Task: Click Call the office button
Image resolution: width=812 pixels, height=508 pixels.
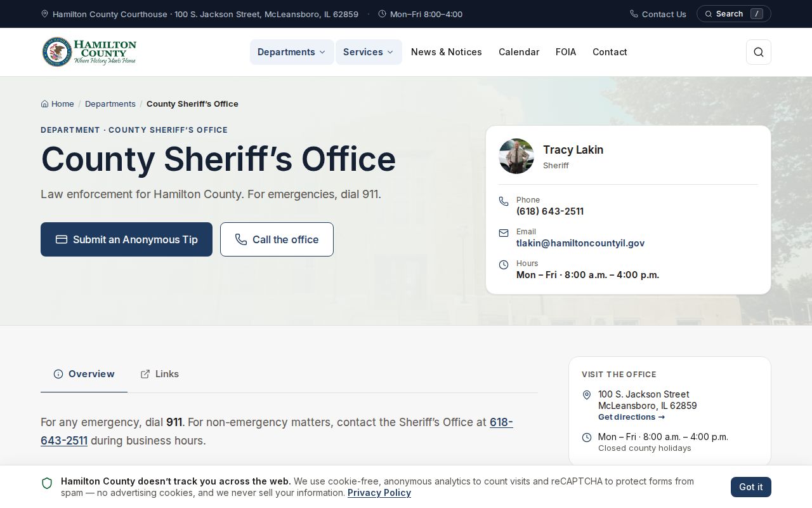Action: coord(277,239)
